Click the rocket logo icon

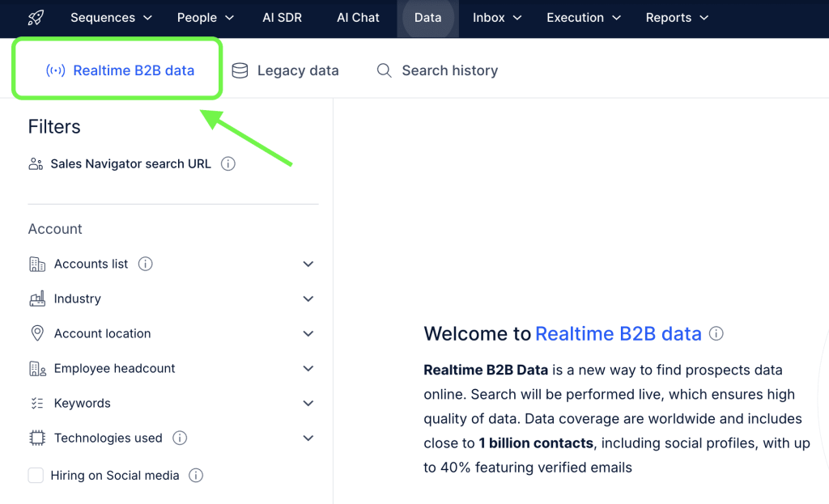tap(36, 18)
